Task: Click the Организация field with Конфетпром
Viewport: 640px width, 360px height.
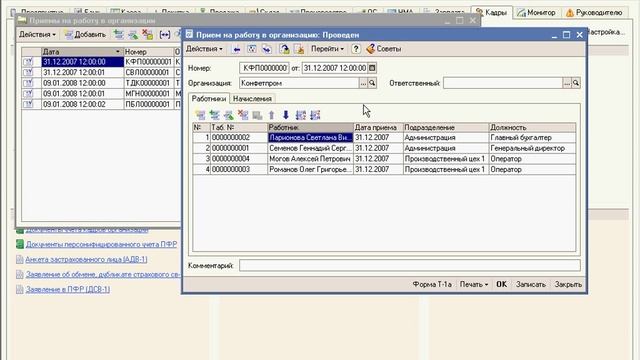Action: (x=299, y=83)
